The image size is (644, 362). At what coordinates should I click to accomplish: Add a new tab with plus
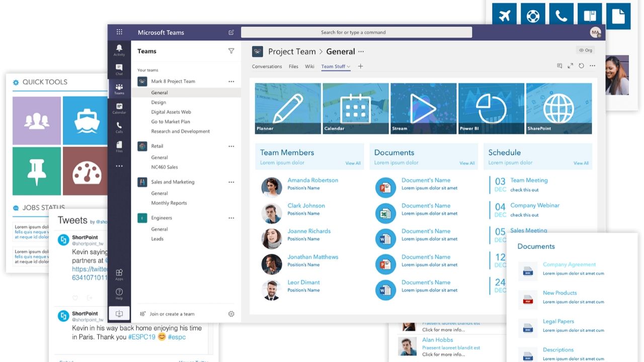click(x=360, y=66)
